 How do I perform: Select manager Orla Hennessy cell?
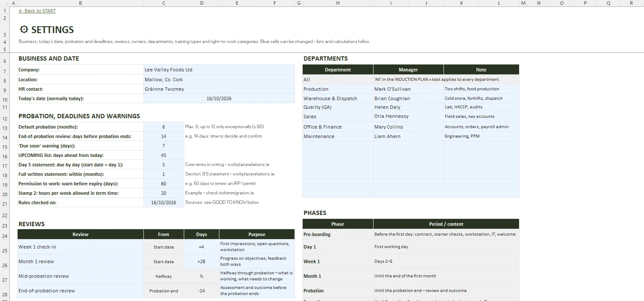[408, 117]
